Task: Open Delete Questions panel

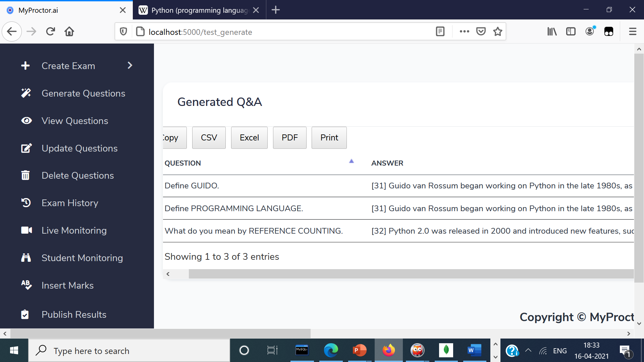Action: [77, 176]
